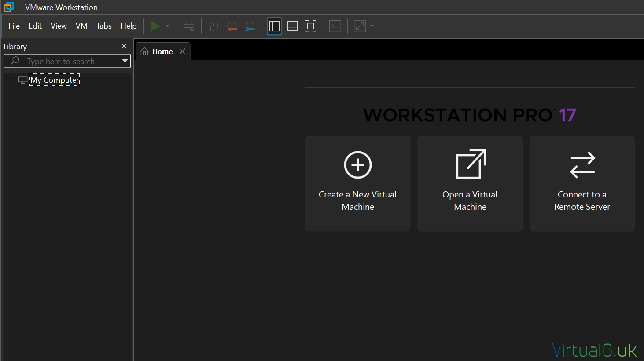
Task: Open the Tabs menu
Action: click(x=103, y=26)
